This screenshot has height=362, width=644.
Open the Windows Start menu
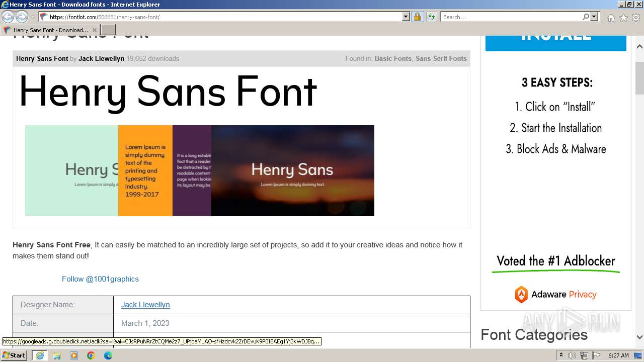pyautogui.click(x=14, y=355)
